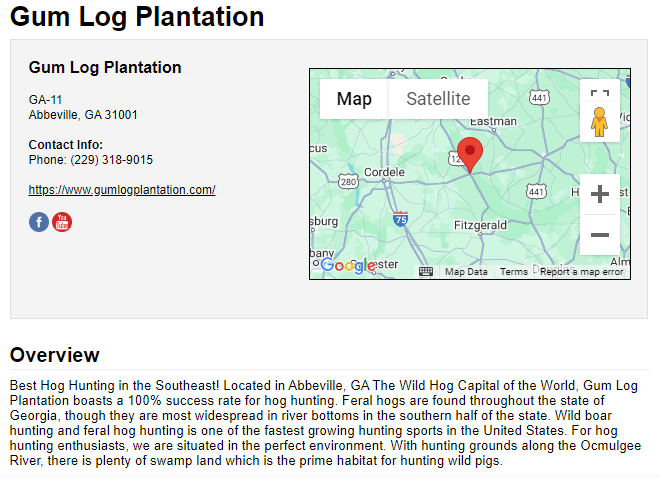Zoom out on the map

point(600,235)
